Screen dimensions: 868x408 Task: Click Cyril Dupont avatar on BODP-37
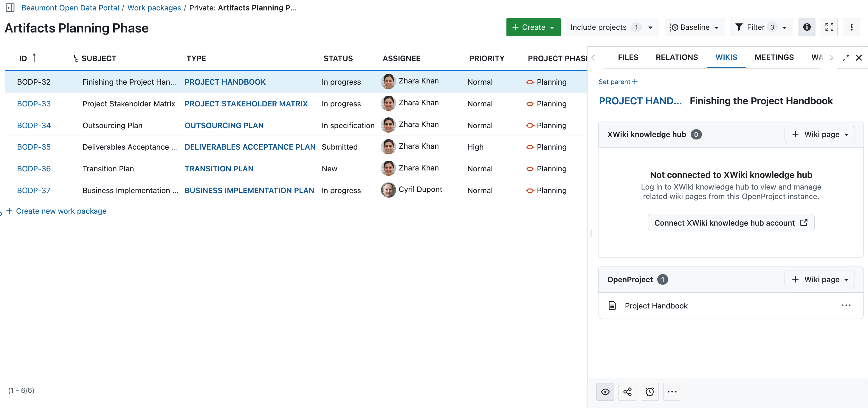coord(388,190)
